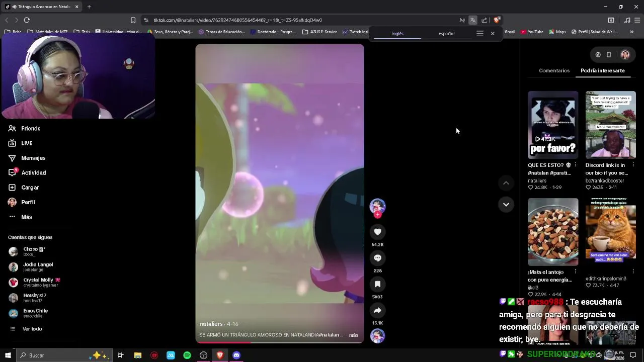This screenshot has height=362, width=644.
Task: Open Brave Shields icon
Action: tap(497, 20)
